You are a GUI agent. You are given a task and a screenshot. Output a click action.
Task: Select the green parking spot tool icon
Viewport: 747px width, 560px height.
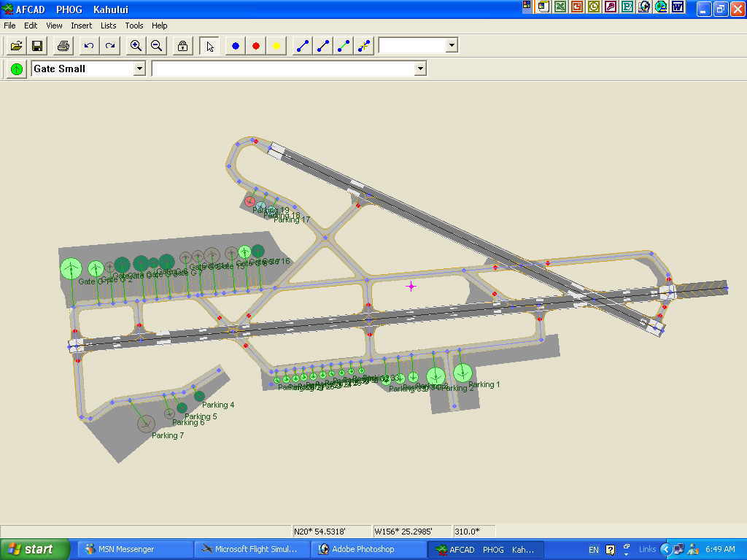click(16, 69)
